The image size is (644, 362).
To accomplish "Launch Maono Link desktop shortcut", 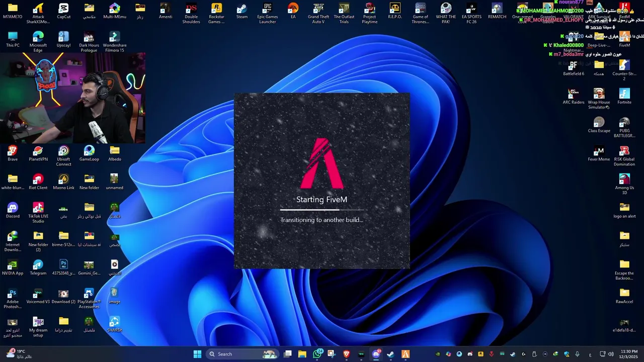I will [63, 183].
